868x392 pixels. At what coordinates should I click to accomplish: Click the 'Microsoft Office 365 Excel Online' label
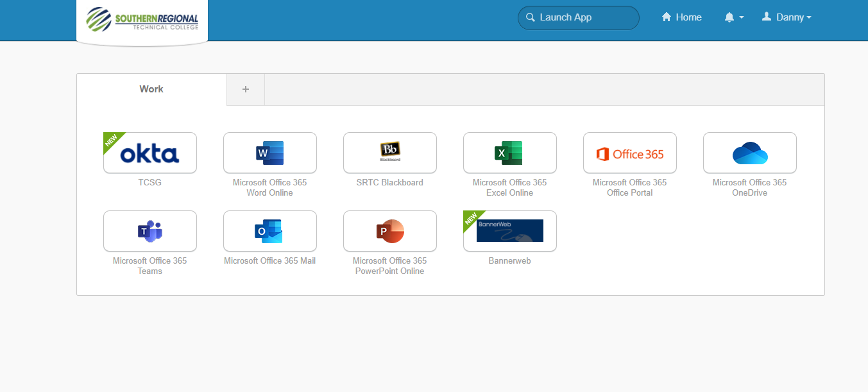510,187
